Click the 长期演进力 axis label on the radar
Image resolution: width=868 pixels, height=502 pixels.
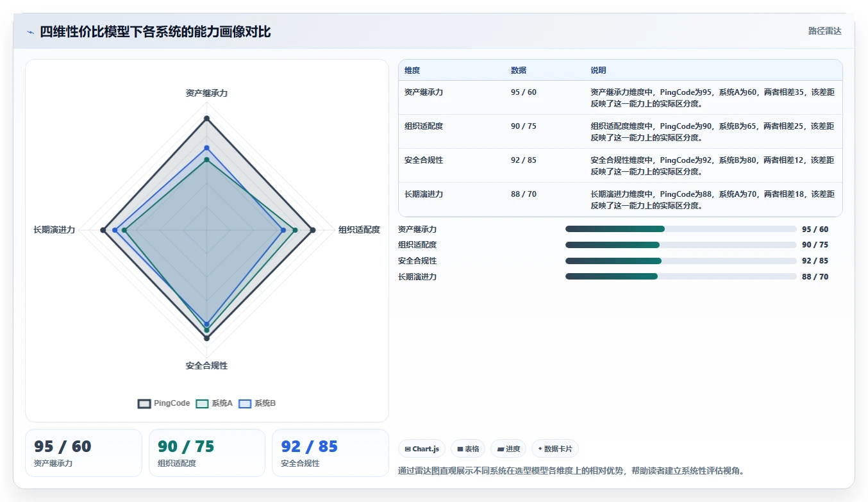(x=54, y=230)
